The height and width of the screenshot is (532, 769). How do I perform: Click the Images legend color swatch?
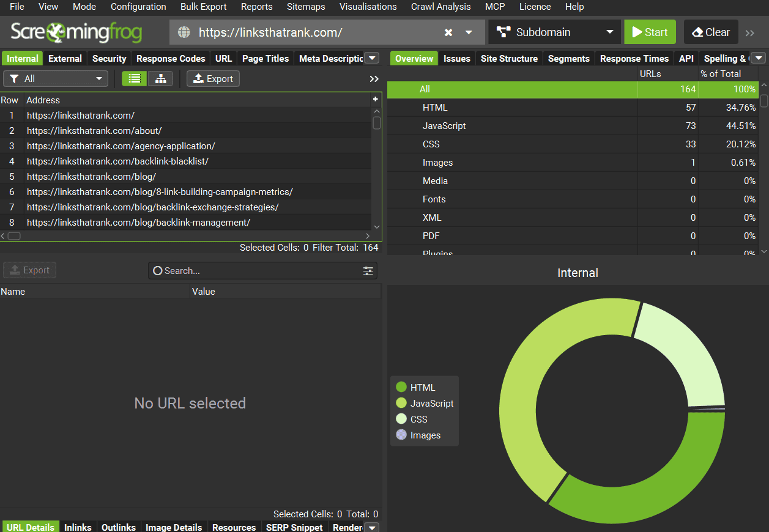401,435
